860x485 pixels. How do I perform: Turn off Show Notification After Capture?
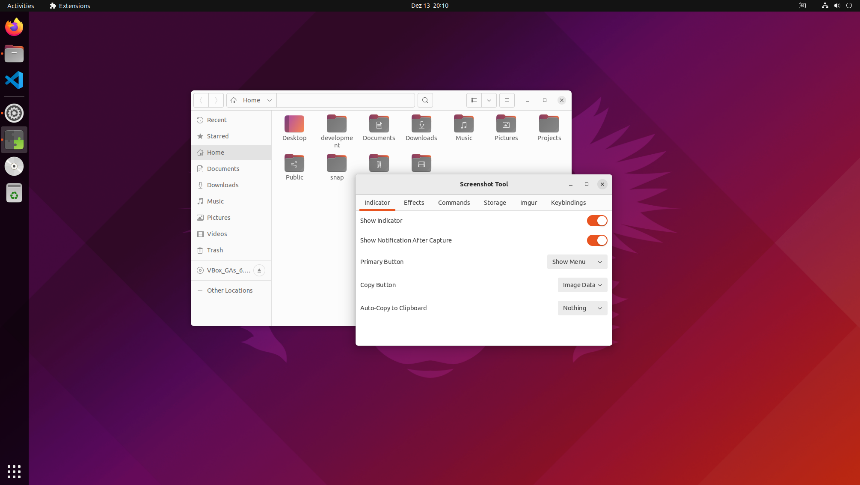click(x=597, y=240)
